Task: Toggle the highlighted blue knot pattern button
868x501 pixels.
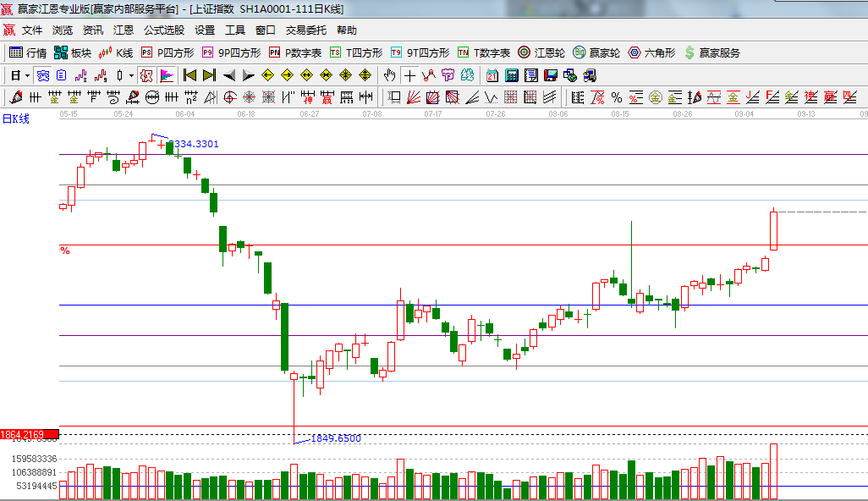Action: [43, 75]
